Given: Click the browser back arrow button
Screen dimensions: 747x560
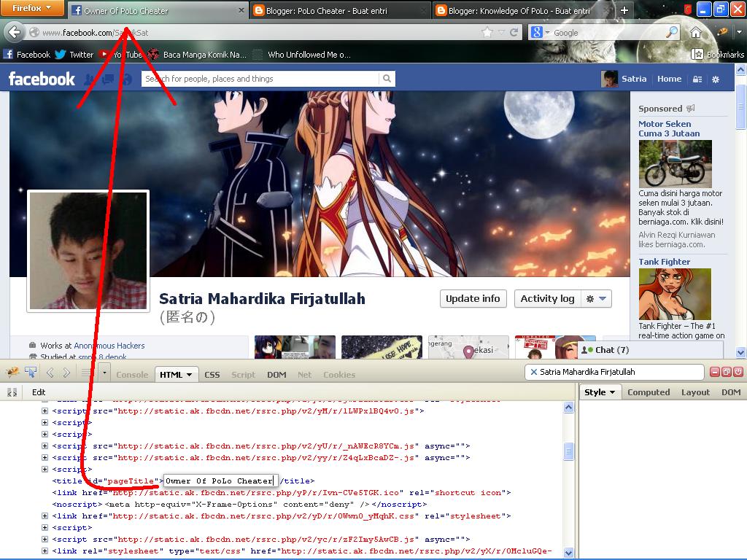Looking at the screenshot, I should (x=15, y=32).
